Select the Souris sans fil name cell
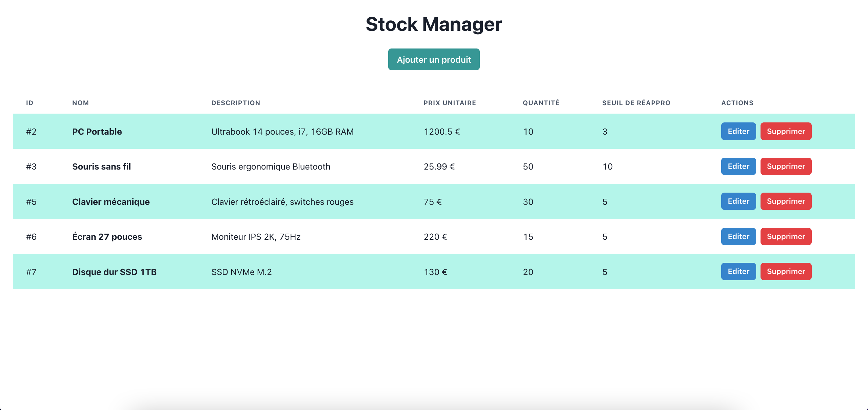 [x=101, y=167]
